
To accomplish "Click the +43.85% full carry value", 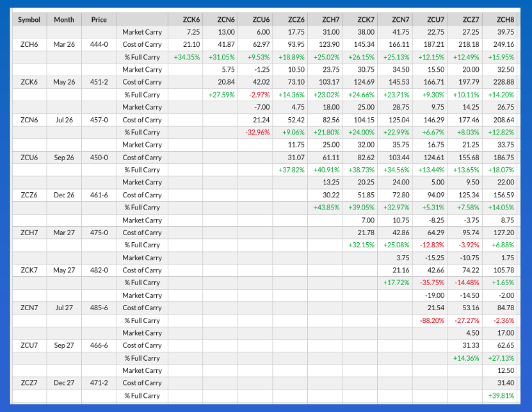I will (x=326, y=208).
